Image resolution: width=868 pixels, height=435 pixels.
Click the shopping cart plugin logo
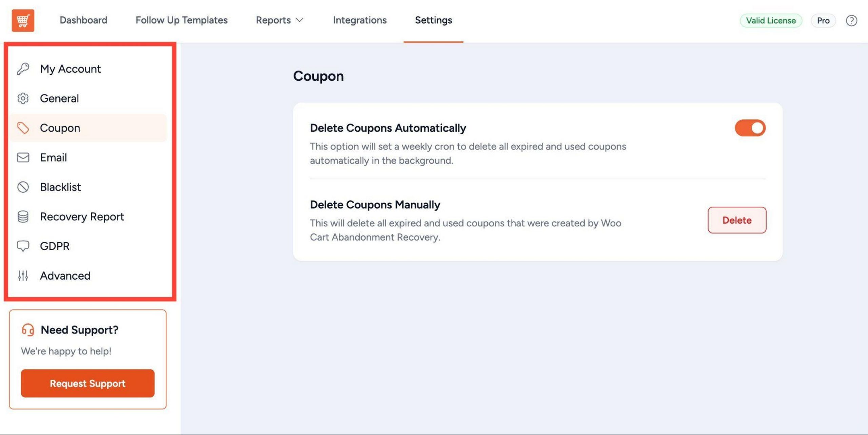pos(23,21)
